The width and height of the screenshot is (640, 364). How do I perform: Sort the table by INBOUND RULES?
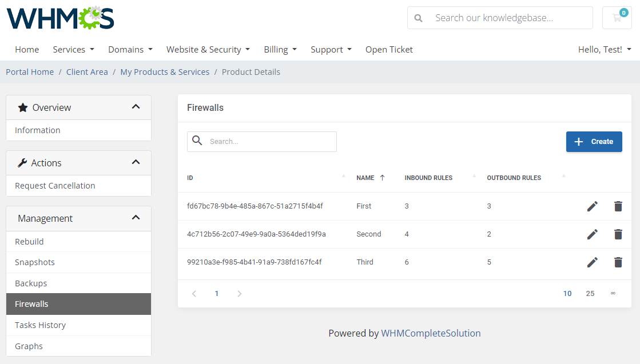coord(428,178)
